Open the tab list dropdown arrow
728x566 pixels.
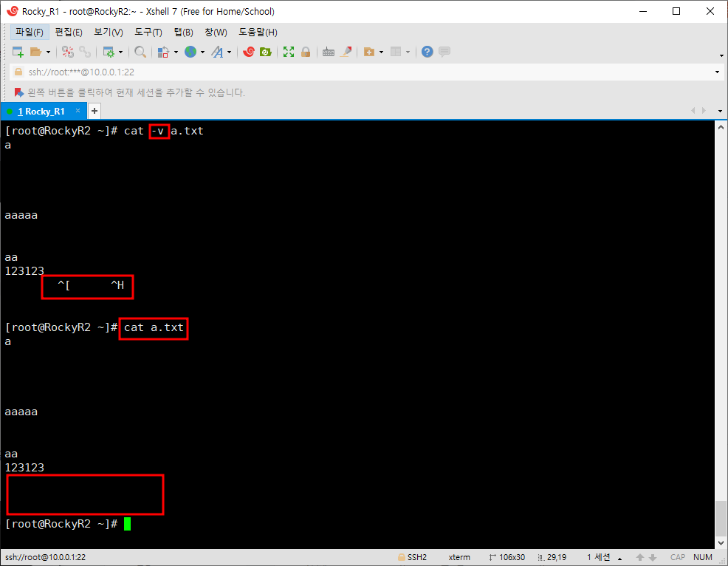point(720,111)
